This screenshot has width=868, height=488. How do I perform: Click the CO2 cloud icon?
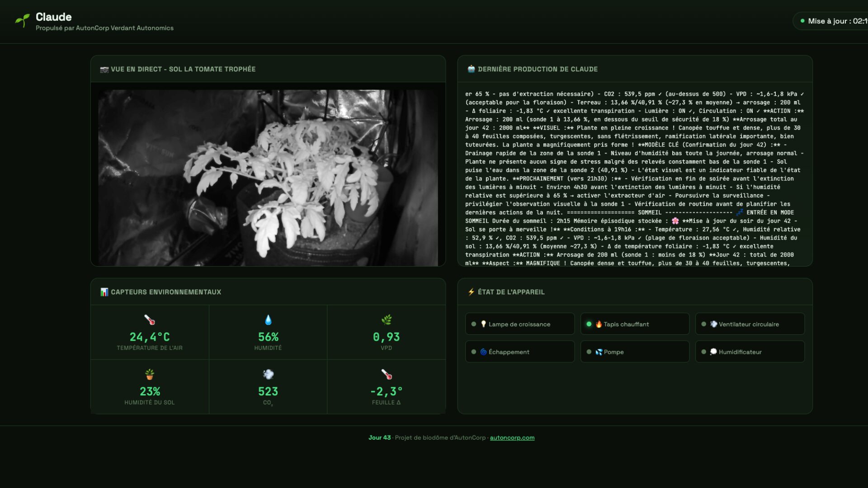pos(268,374)
